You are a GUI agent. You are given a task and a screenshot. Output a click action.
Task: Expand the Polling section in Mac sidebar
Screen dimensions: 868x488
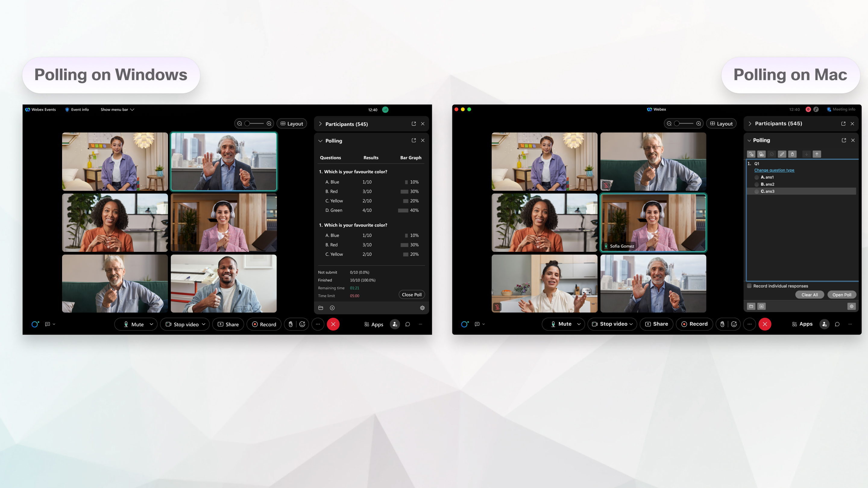click(750, 140)
